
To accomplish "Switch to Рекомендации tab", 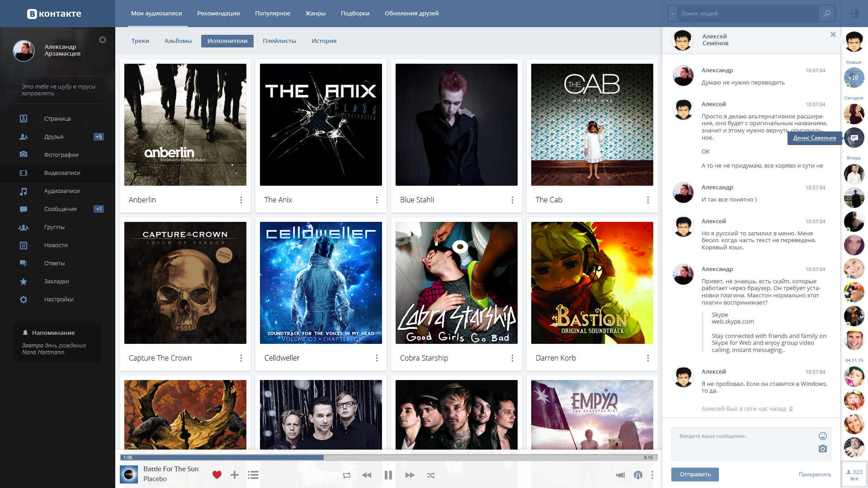I will click(218, 14).
